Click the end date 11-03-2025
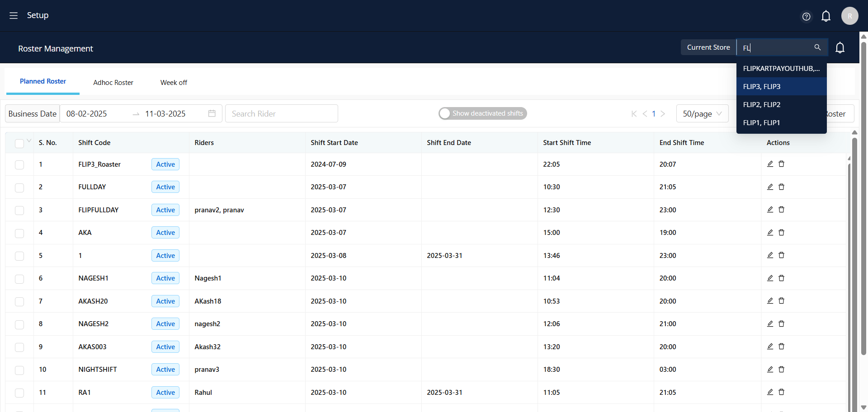 [x=165, y=114]
